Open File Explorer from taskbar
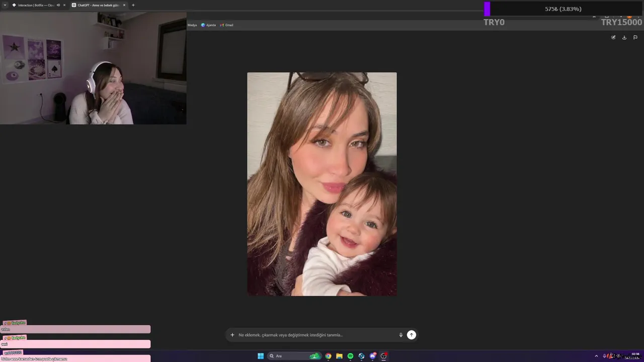 coord(339,356)
